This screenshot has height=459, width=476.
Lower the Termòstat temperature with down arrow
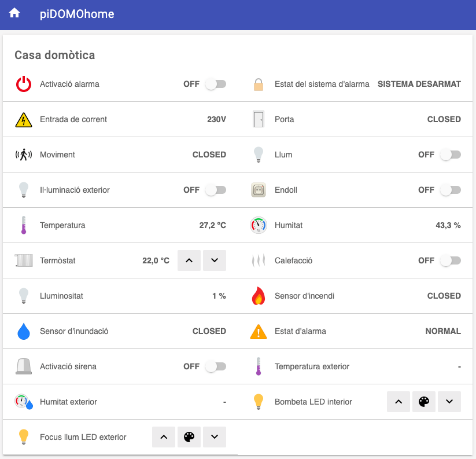point(215,261)
